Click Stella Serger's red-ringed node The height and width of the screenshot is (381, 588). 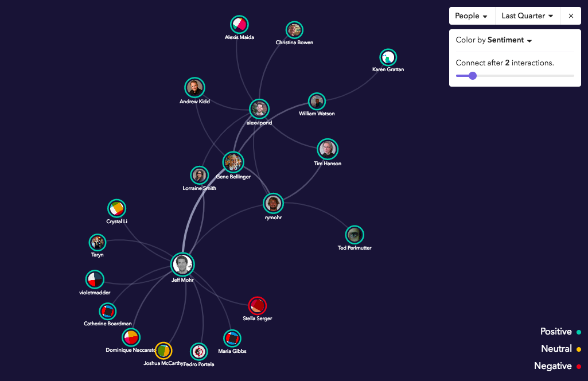[257, 305]
